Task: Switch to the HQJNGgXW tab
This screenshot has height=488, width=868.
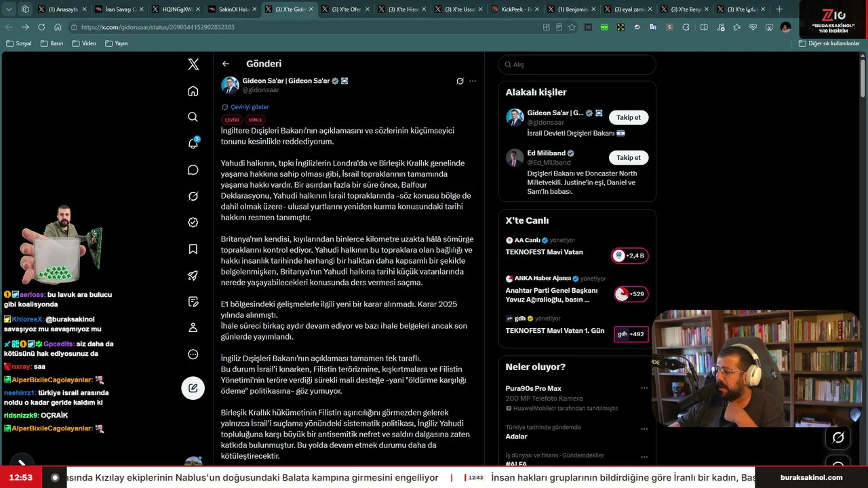Action: pos(174,9)
